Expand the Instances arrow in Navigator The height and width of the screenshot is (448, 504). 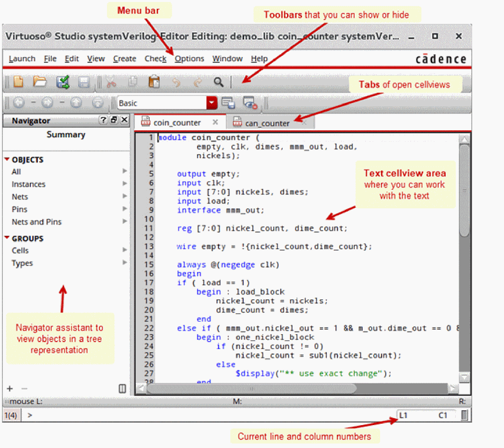(x=125, y=184)
